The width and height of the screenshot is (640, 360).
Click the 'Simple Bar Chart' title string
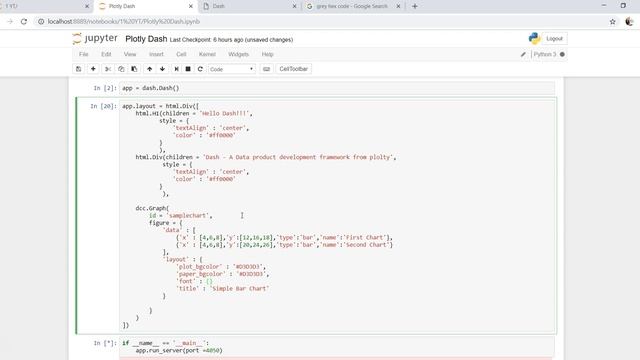click(239, 289)
